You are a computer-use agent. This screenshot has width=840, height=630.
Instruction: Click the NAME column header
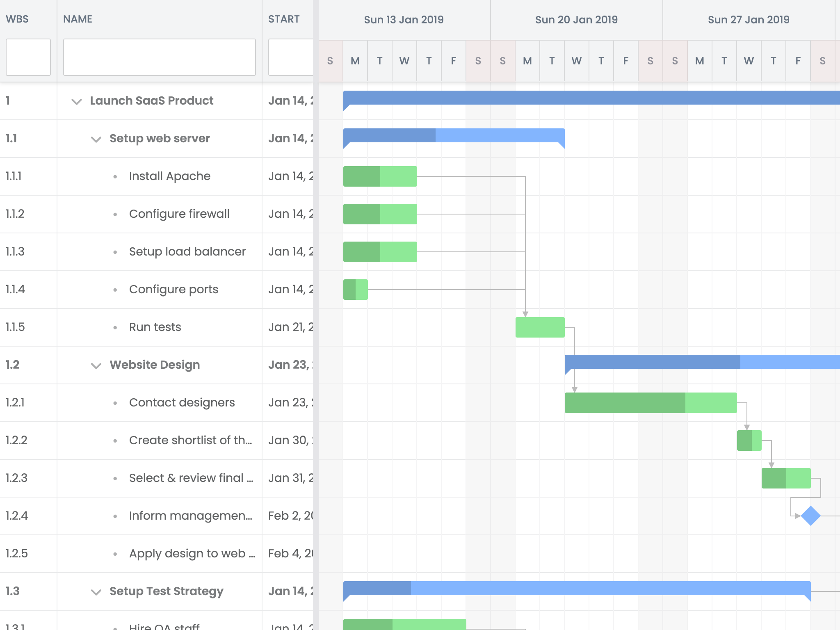pos(78,19)
